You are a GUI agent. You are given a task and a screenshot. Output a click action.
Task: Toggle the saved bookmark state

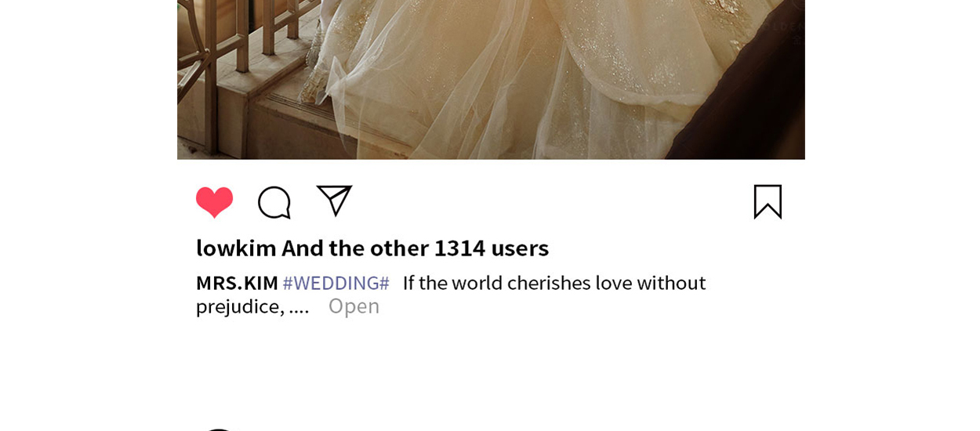(x=768, y=201)
